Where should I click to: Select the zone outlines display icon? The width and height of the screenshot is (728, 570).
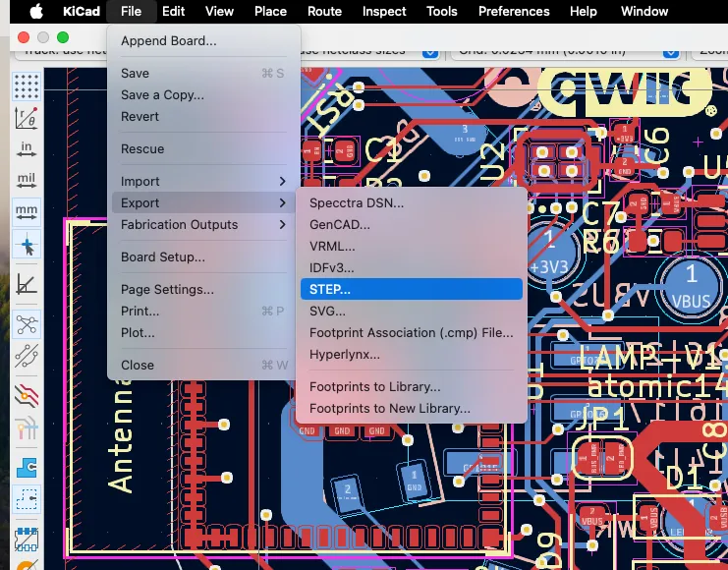(x=26, y=498)
